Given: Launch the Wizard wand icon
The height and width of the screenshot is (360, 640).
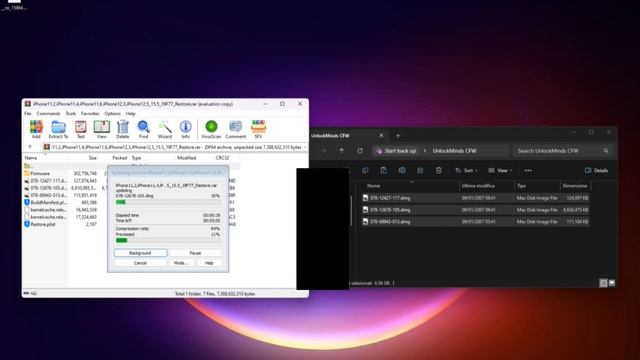Looking at the screenshot, I should point(165,129).
